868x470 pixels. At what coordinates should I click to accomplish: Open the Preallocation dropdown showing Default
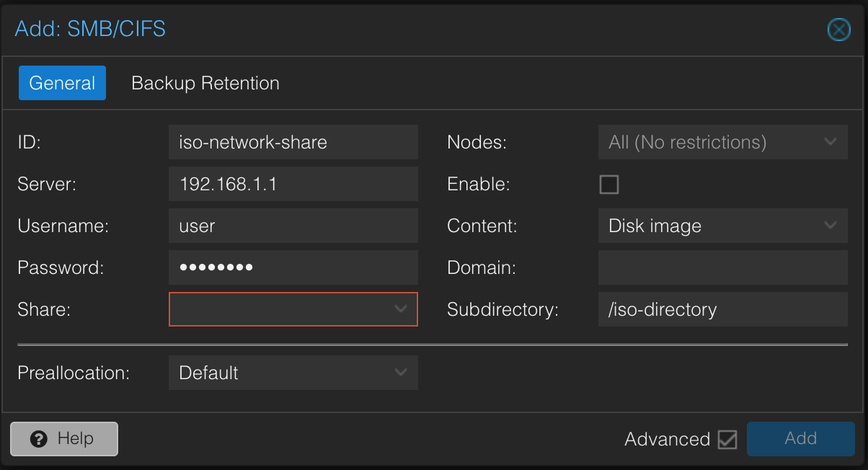click(x=293, y=373)
